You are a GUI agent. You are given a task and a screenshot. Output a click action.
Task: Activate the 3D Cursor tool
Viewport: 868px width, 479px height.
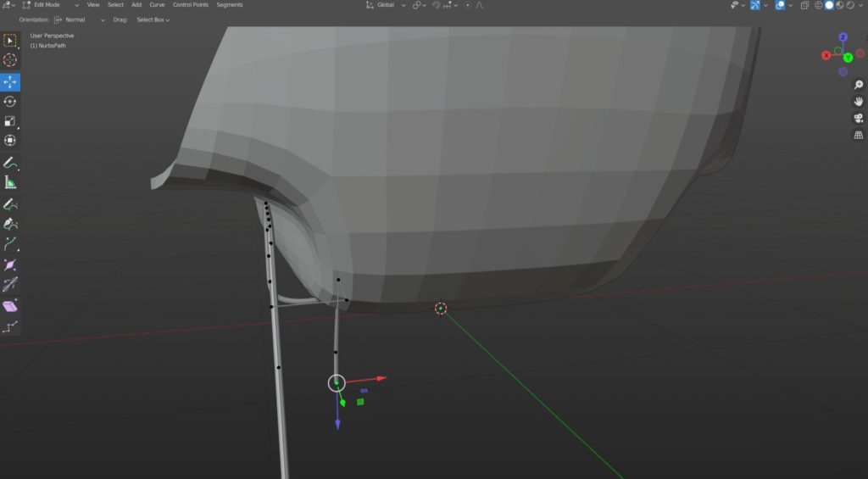[x=10, y=60]
